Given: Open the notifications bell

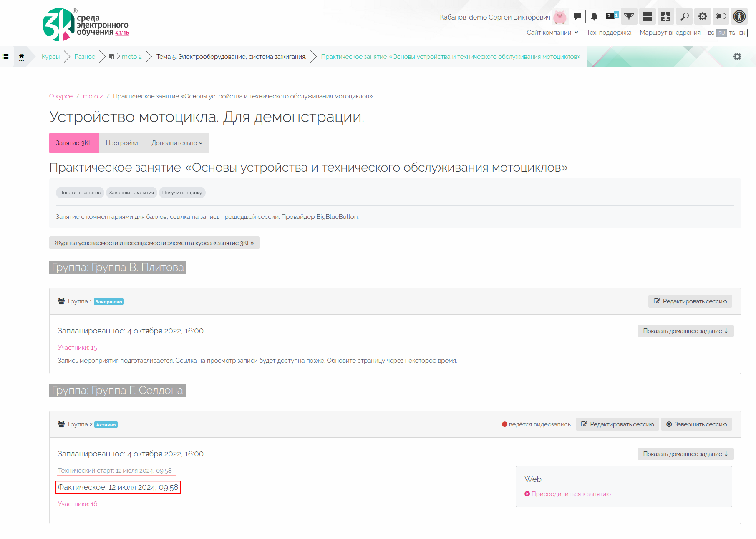Looking at the screenshot, I should pyautogui.click(x=594, y=17).
